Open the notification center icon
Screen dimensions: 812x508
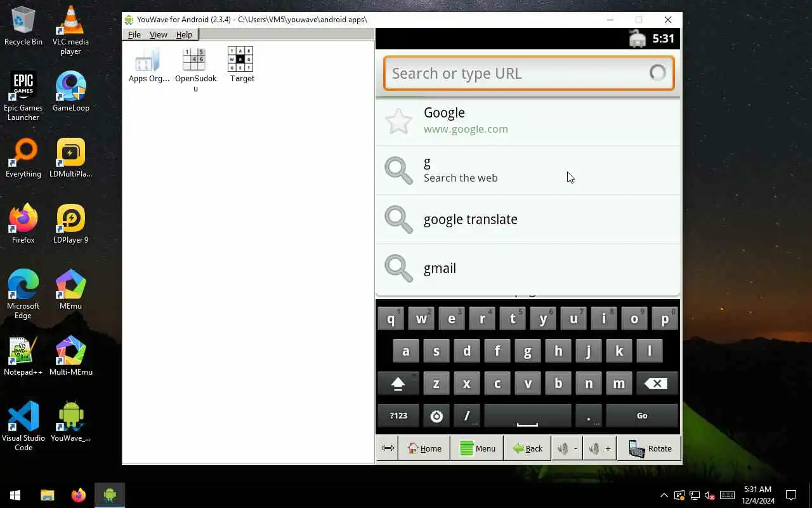pyautogui.click(x=791, y=495)
